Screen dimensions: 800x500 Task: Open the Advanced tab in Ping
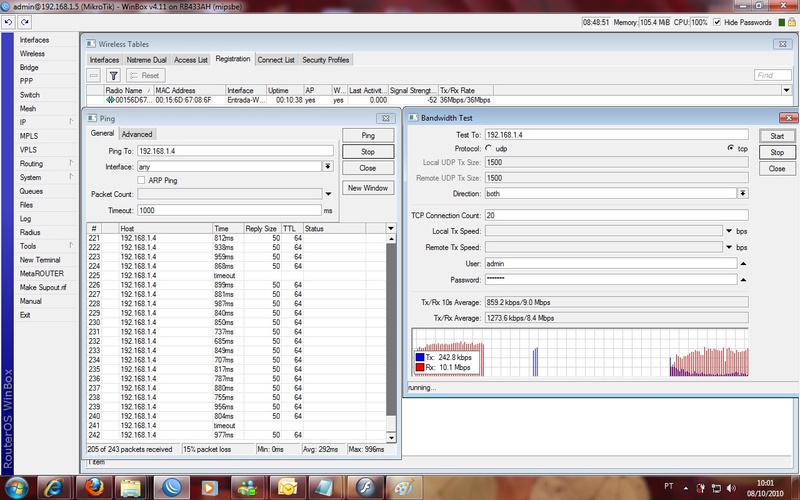(x=137, y=134)
